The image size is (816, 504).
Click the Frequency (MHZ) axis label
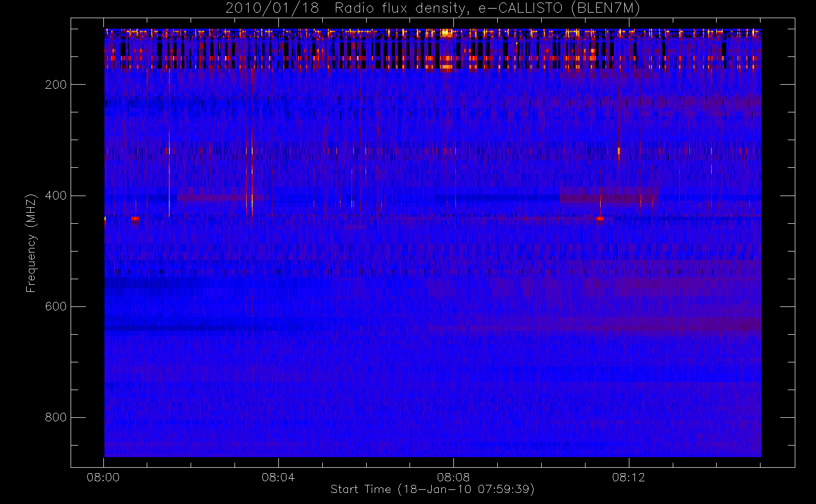31,243
